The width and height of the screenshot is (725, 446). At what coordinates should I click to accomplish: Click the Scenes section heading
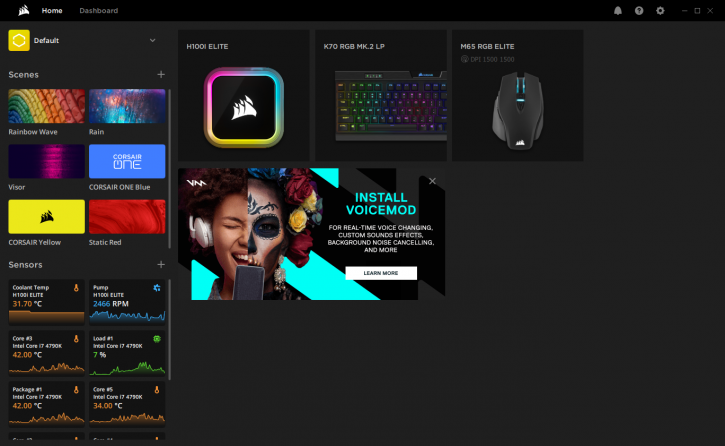pyautogui.click(x=24, y=75)
